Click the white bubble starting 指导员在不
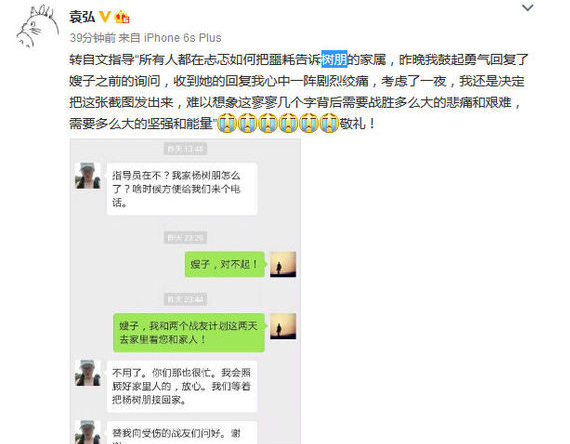The width and height of the screenshot is (570, 444). [182, 189]
